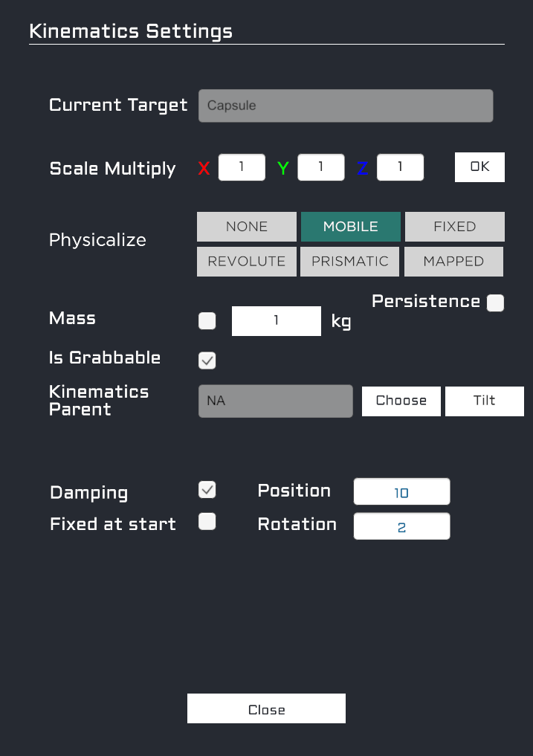Set physicalize to FIXED

click(x=454, y=227)
